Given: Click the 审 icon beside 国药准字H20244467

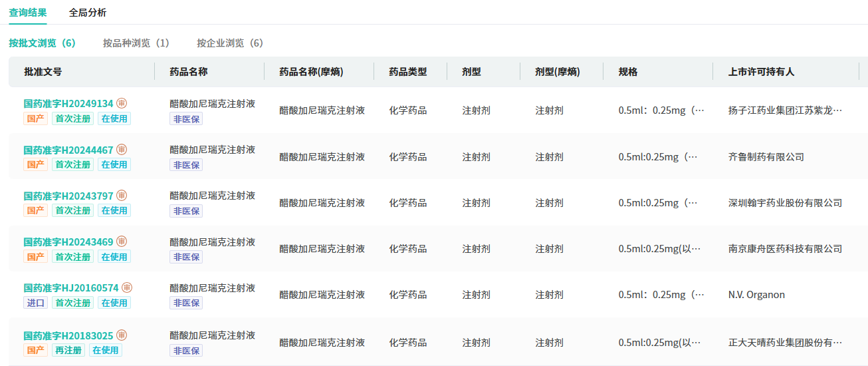Looking at the screenshot, I should pyautogui.click(x=122, y=150).
